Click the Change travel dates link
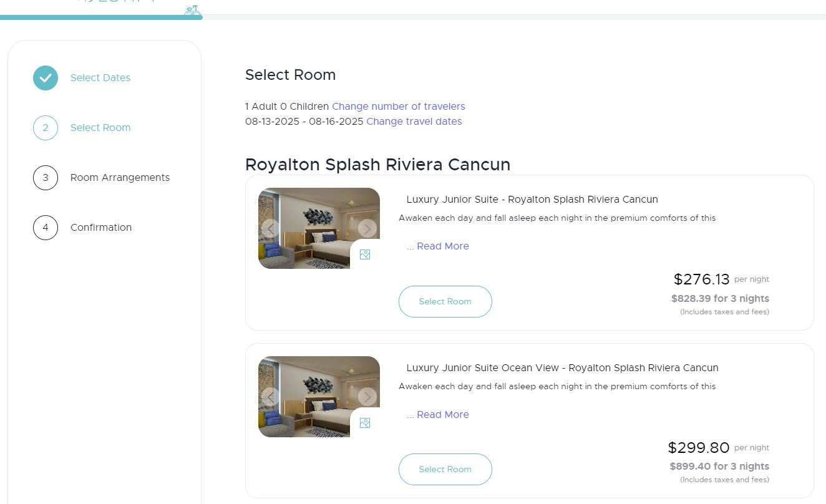 [x=414, y=121]
